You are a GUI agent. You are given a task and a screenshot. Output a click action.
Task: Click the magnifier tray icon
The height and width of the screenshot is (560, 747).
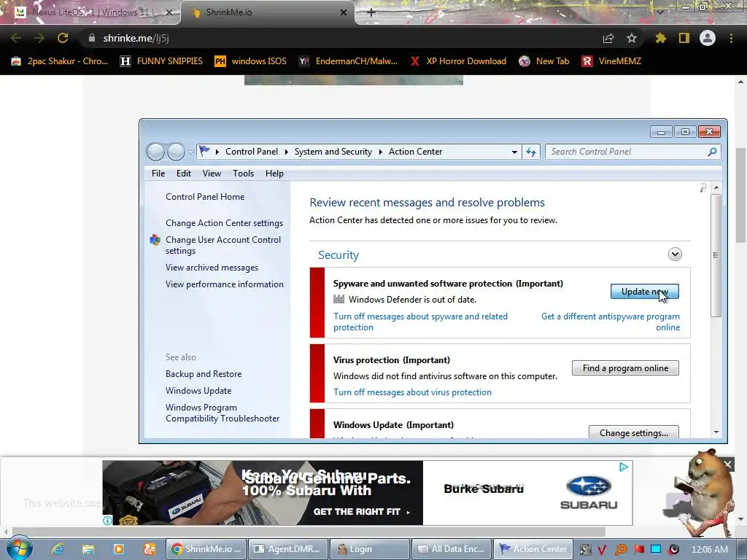[621, 550]
